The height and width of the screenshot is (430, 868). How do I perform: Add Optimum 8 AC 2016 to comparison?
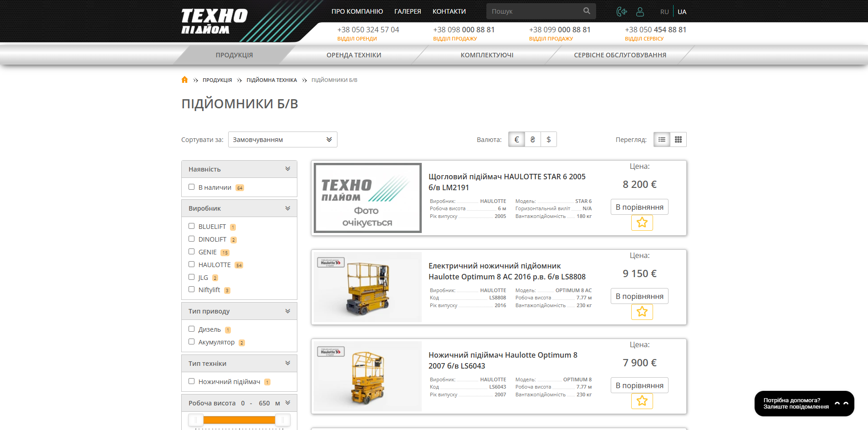coord(639,296)
